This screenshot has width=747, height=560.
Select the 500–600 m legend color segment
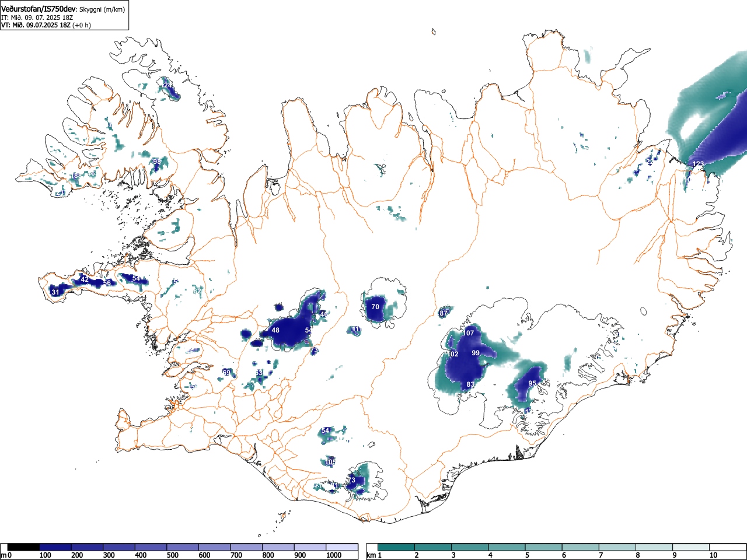183,547
